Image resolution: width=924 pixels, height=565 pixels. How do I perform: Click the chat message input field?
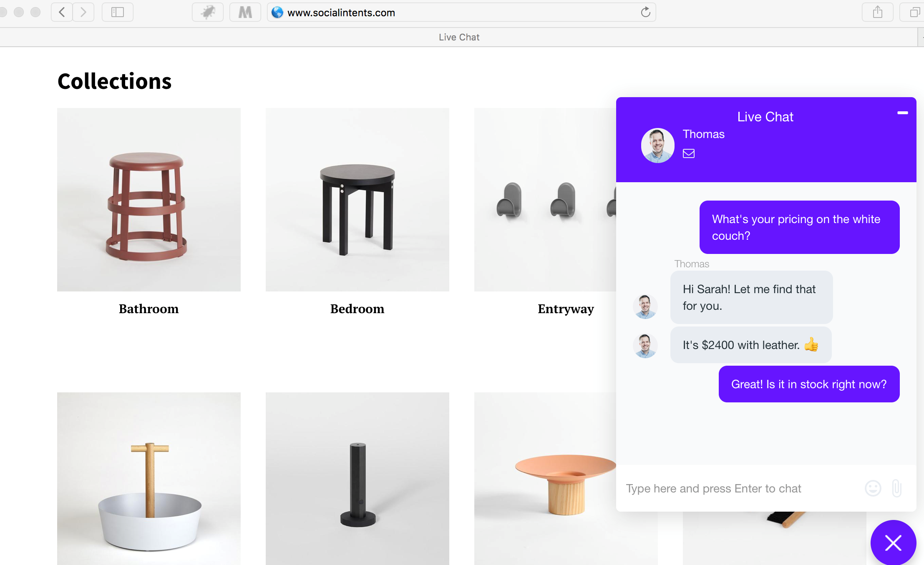click(738, 488)
